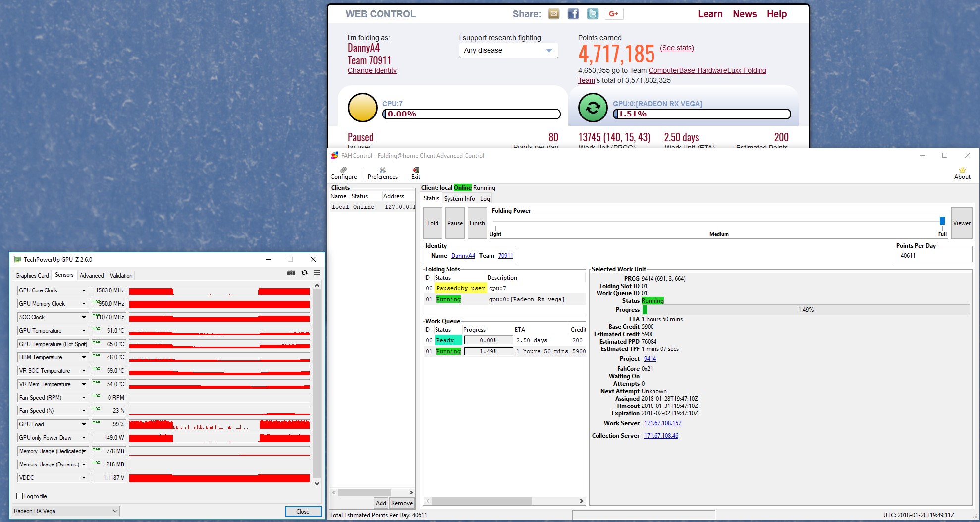Click the Fold button
The height and width of the screenshot is (522, 980).
pos(433,223)
